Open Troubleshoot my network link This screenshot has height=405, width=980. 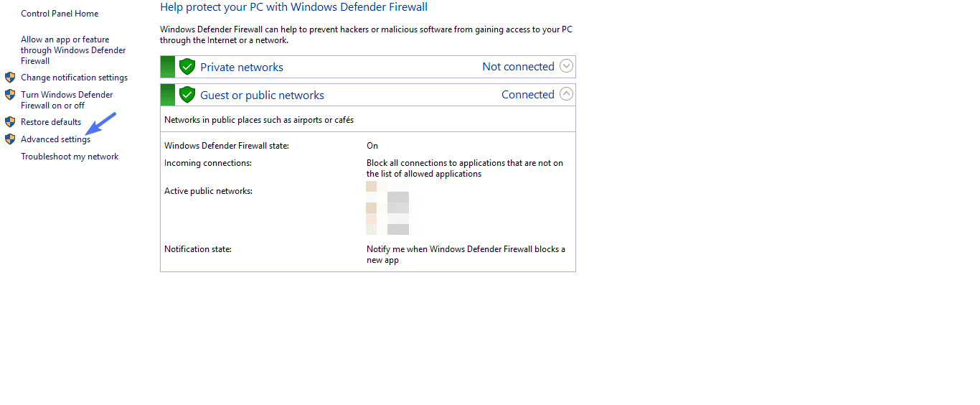(70, 157)
